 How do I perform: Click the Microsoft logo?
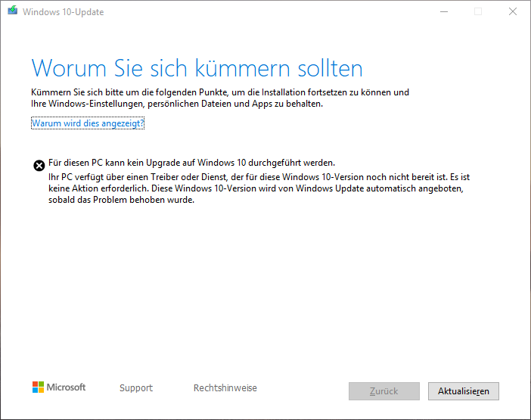pos(59,387)
